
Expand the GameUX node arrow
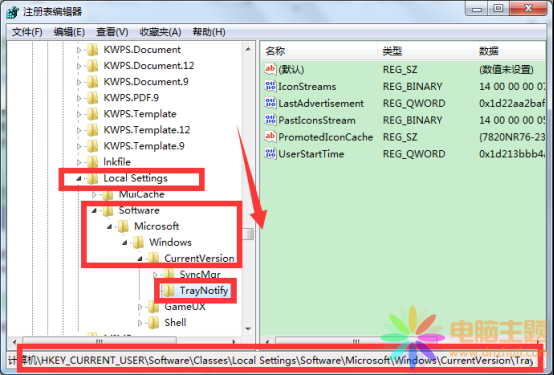(x=140, y=307)
